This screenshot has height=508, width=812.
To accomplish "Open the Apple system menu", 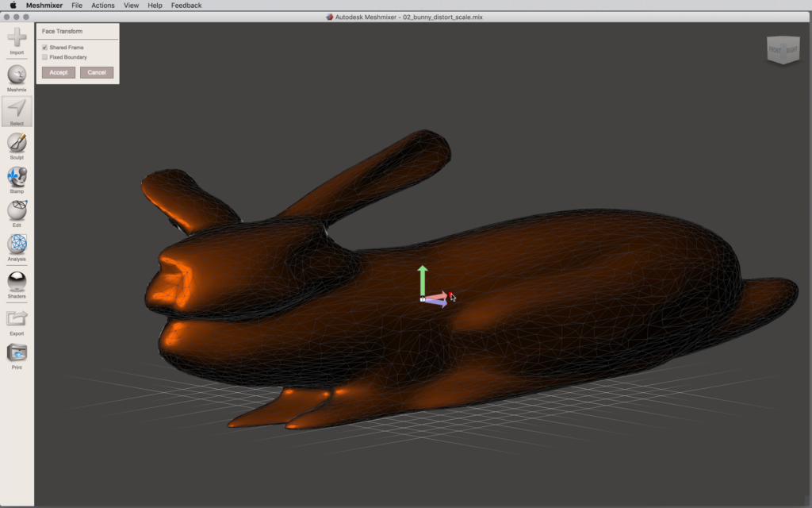I will click(x=13, y=6).
